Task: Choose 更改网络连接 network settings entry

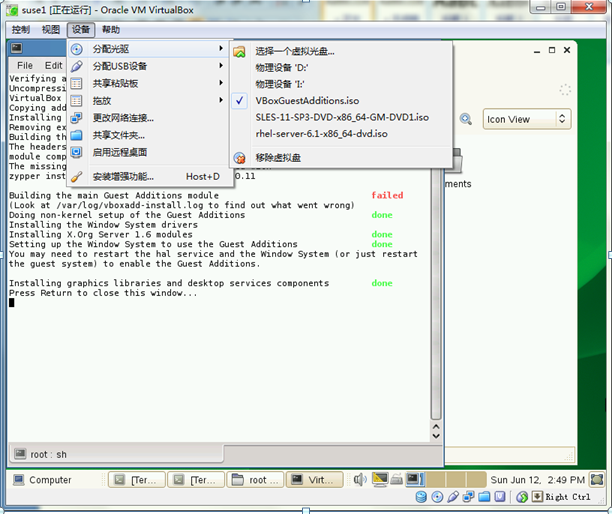Action: (x=150, y=117)
